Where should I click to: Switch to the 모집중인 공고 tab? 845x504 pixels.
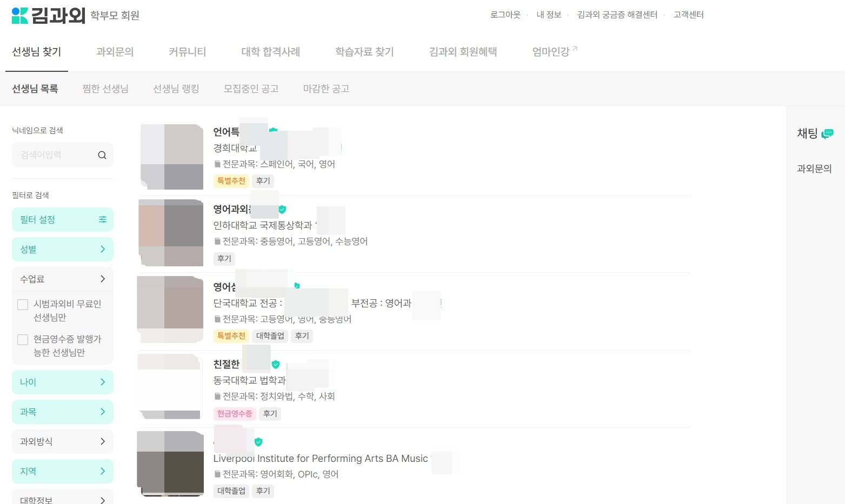251,89
